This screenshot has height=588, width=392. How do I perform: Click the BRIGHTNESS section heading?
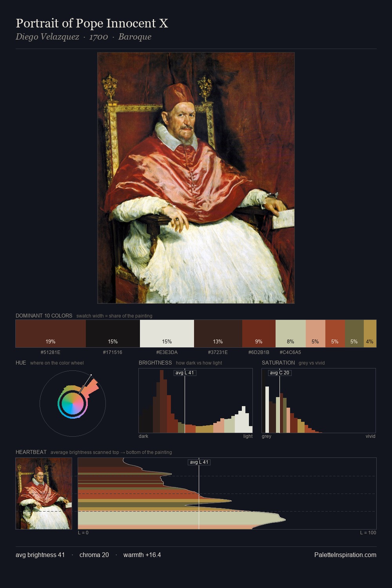tap(155, 363)
